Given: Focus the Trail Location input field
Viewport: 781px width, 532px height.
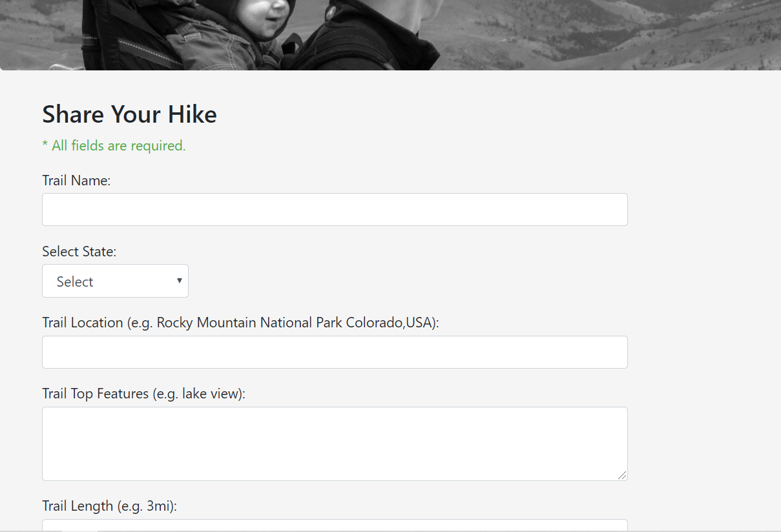Looking at the screenshot, I should tap(335, 353).
